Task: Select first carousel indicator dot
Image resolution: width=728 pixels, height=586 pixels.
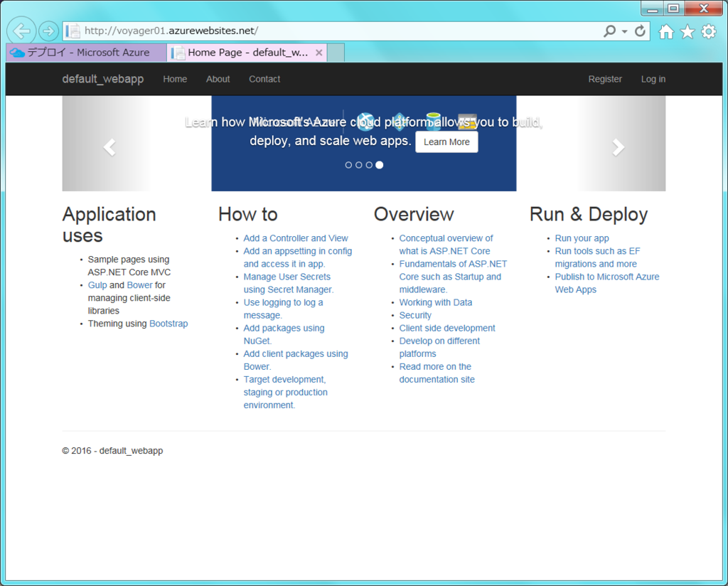Action: 348,165
